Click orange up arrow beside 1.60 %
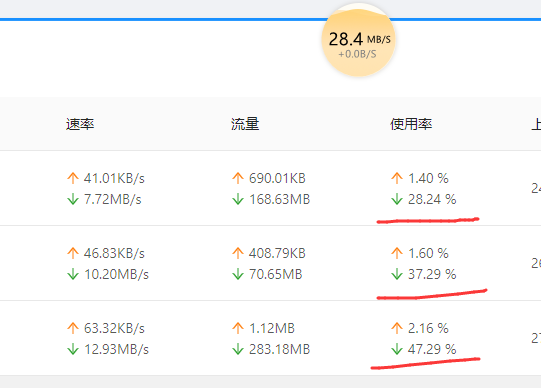Viewport: 541px width, 388px height. [x=397, y=253]
